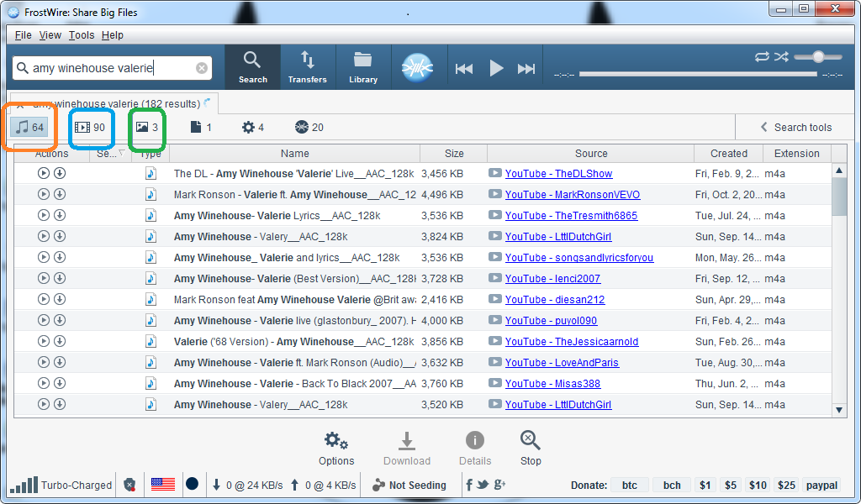Image resolution: width=861 pixels, height=504 pixels.
Task: Open the Search view in the toolbar
Action: pyautogui.click(x=252, y=67)
